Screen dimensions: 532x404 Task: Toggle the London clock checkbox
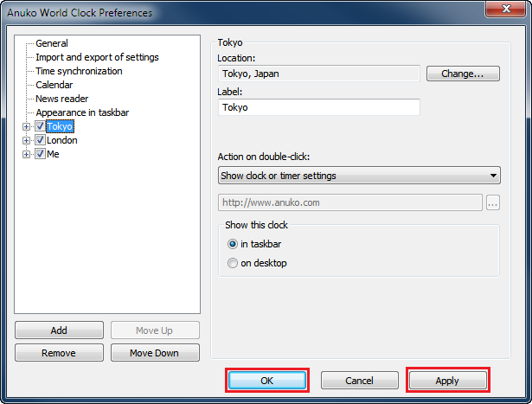40,140
